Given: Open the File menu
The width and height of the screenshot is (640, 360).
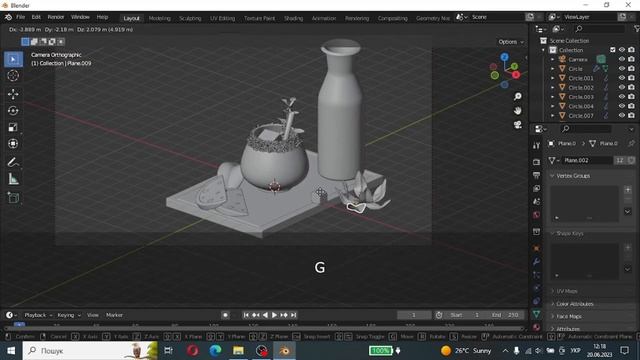Looking at the screenshot, I should [x=20, y=17].
